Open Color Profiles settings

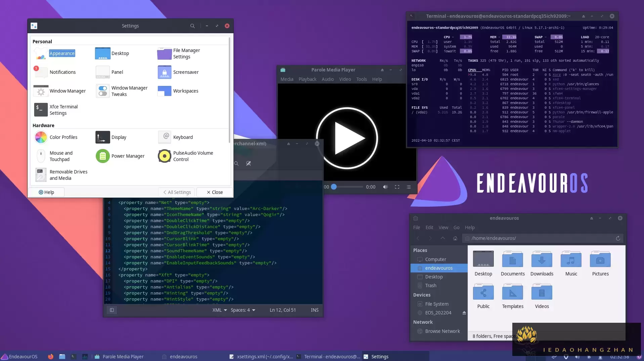tap(56, 137)
